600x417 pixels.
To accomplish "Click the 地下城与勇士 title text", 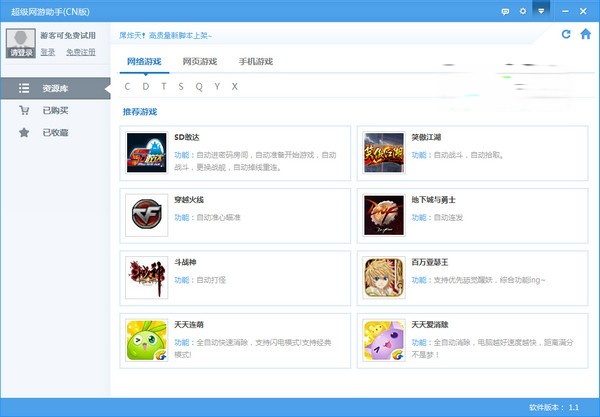I will 434,200.
